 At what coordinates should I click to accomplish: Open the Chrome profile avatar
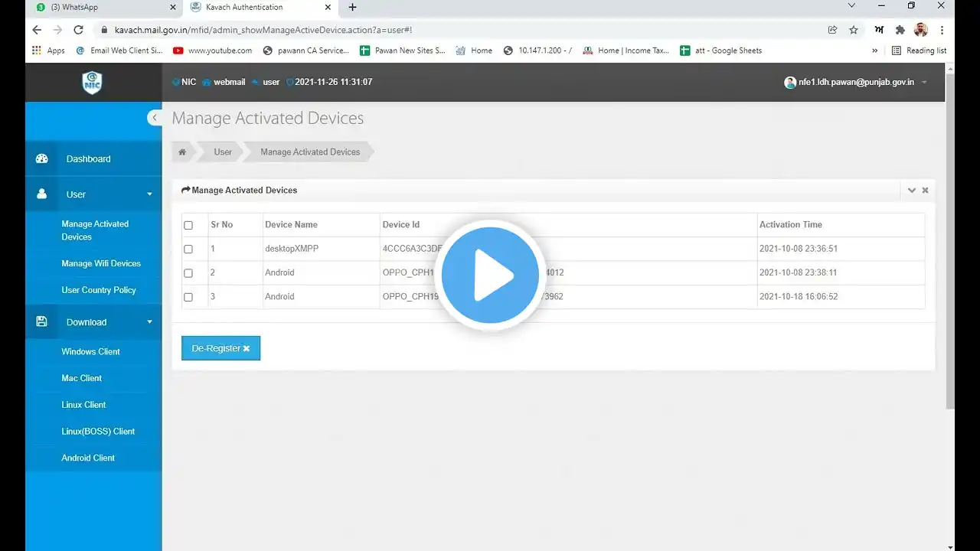coord(921,30)
